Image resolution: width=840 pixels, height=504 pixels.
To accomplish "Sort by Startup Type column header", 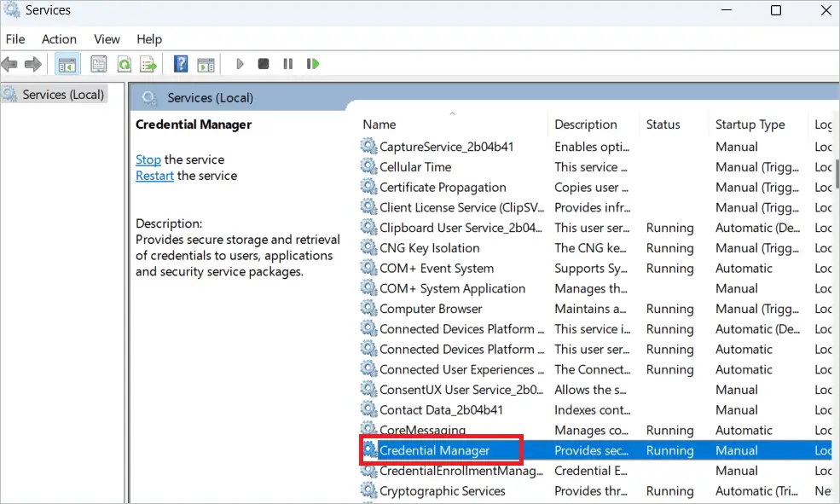I will (750, 125).
